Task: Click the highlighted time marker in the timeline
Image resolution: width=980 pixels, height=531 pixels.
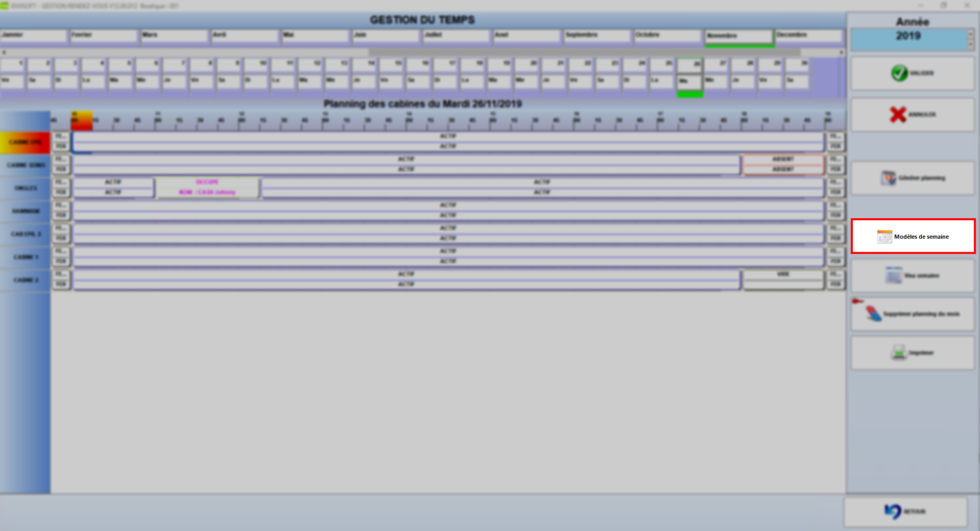Action: (x=82, y=121)
